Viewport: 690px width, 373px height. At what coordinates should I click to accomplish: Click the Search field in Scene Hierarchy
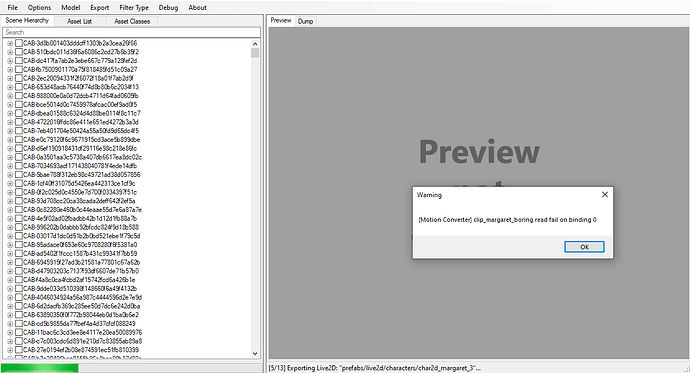(131, 32)
